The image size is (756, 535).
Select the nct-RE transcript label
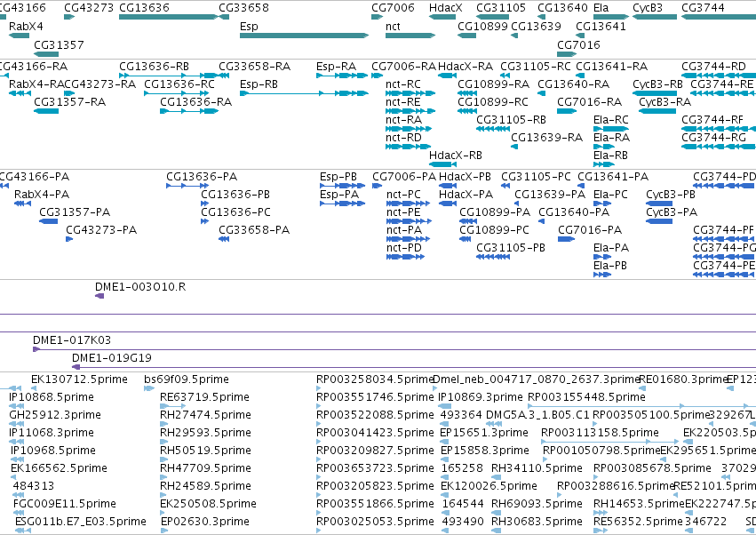pyautogui.click(x=403, y=102)
